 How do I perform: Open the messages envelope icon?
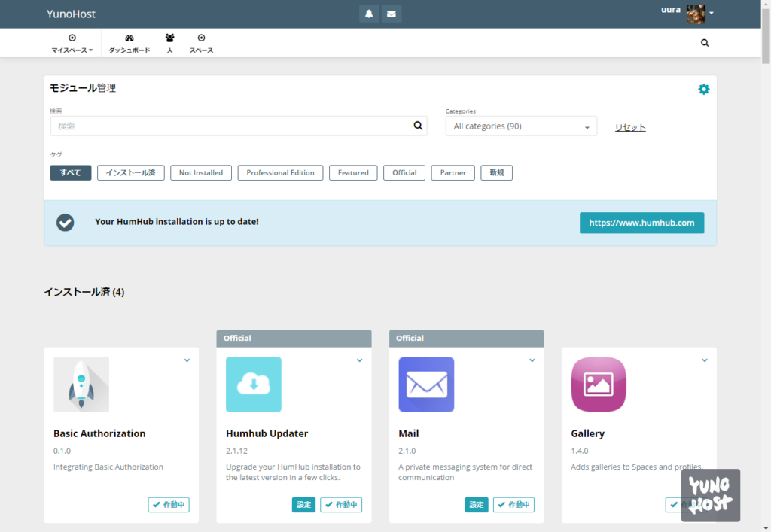[x=392, y=14]
